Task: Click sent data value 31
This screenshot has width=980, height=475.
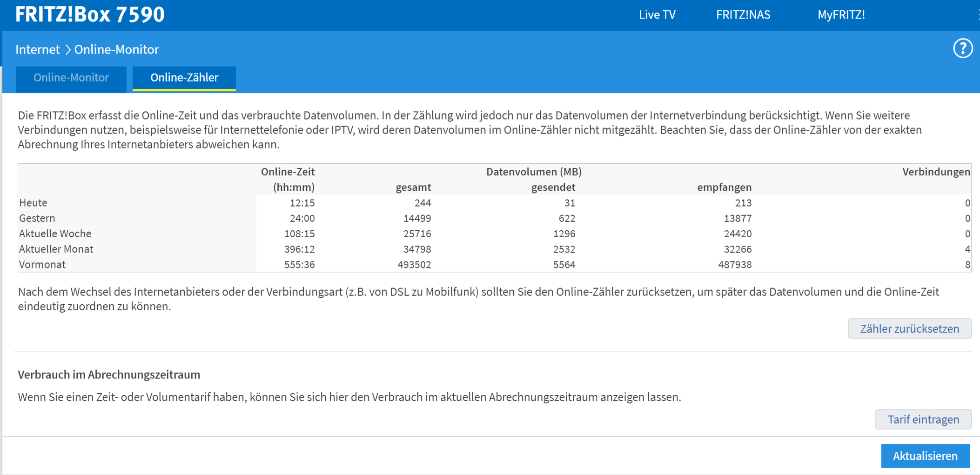Action: pos(570,203)
